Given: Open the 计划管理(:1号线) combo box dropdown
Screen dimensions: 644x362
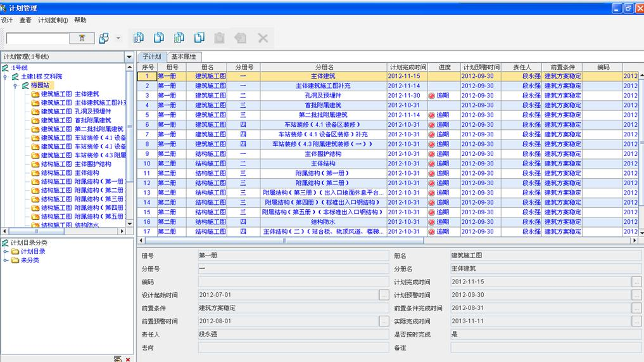Looking at the screenshot, I should pos(129,56).
